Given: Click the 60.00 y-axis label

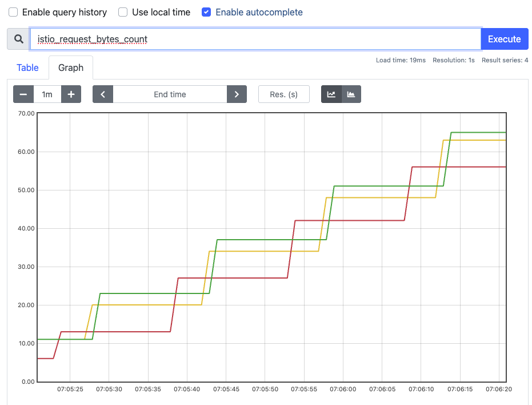Looking at the screenshot, I should tap(26, 152).
